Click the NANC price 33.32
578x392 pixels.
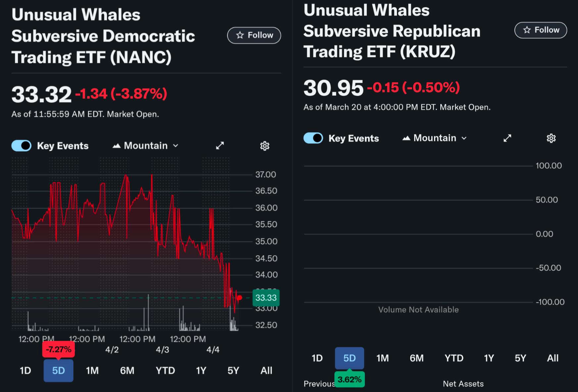point(42,95)
